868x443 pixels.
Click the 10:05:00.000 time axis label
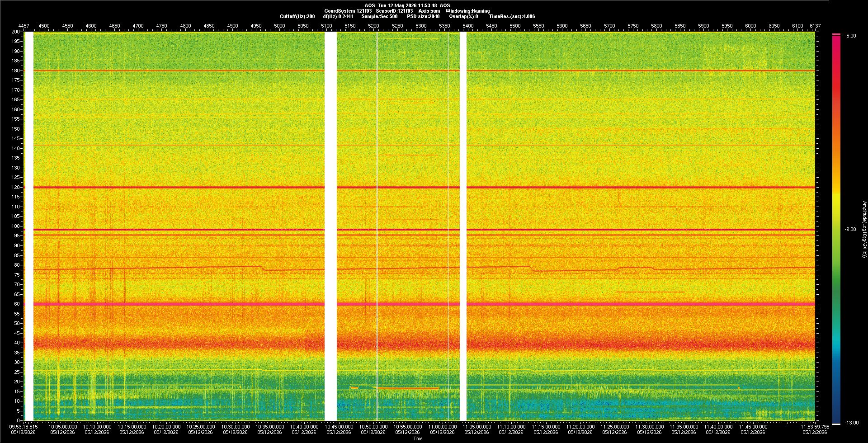click(62, 426)
